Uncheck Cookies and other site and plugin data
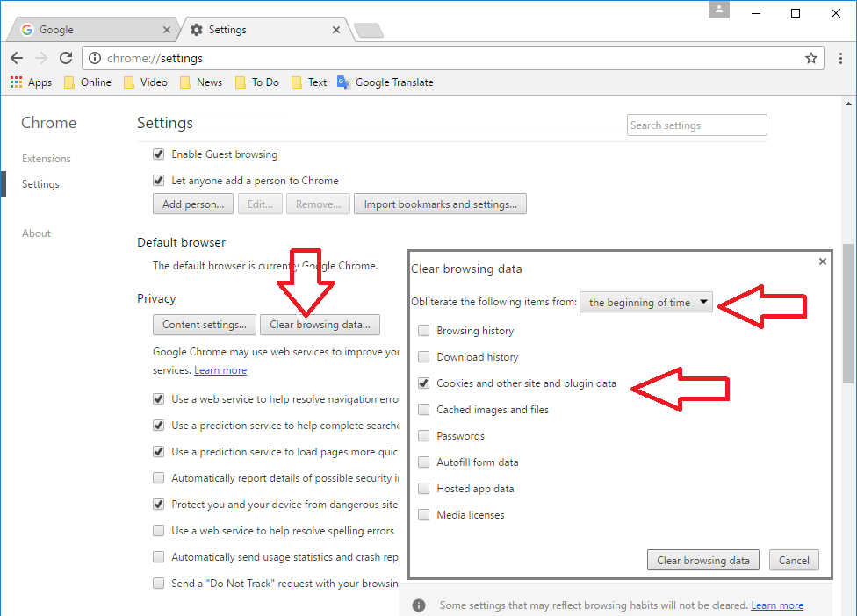857x616 pixels. 423,383
